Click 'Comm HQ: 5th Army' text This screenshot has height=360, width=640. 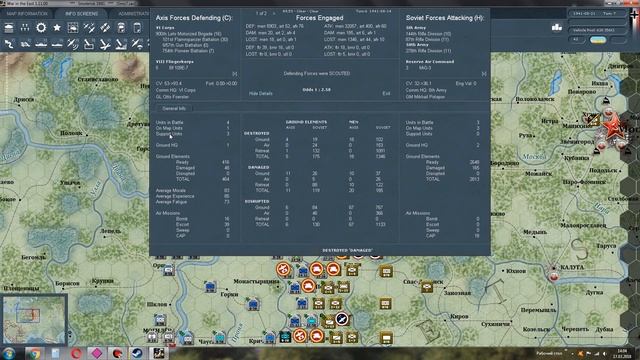pos(426,90)
